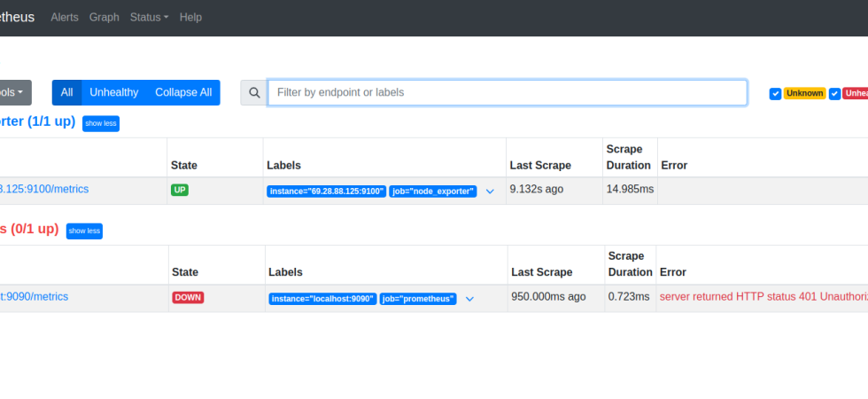Expand labels for node_exporter target
This screenshot has width=868, height=399.
tap(490, 192)
